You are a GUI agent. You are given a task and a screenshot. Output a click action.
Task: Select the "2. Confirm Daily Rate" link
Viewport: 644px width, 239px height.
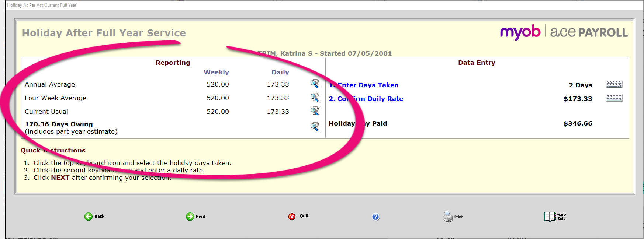pyautogui.click(x=366, y=99)
